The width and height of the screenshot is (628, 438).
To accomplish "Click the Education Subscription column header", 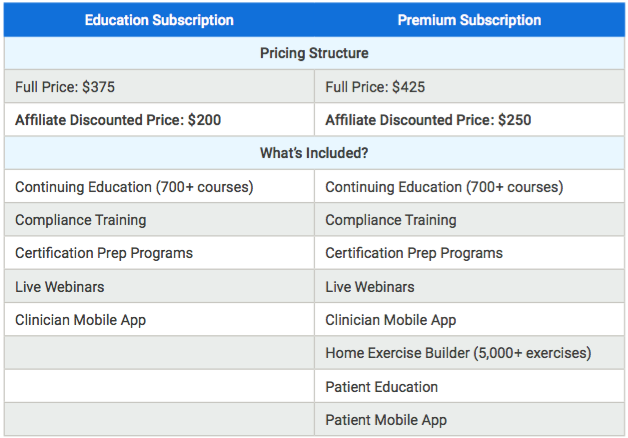I will pyautogui.click(x=159, y=20).
